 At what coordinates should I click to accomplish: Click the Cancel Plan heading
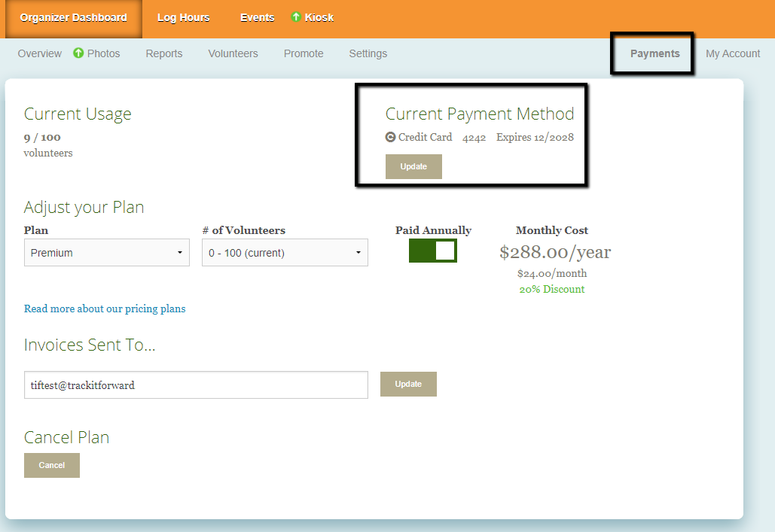click(x=67, y=437)
